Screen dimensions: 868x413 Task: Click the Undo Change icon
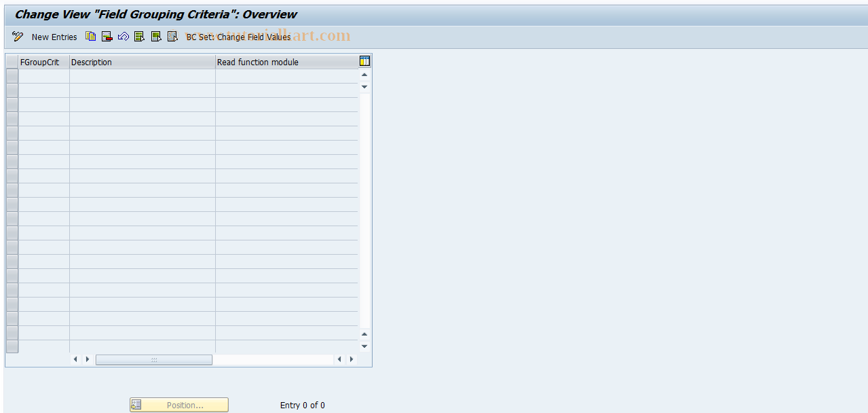click(x=124, y=37)
